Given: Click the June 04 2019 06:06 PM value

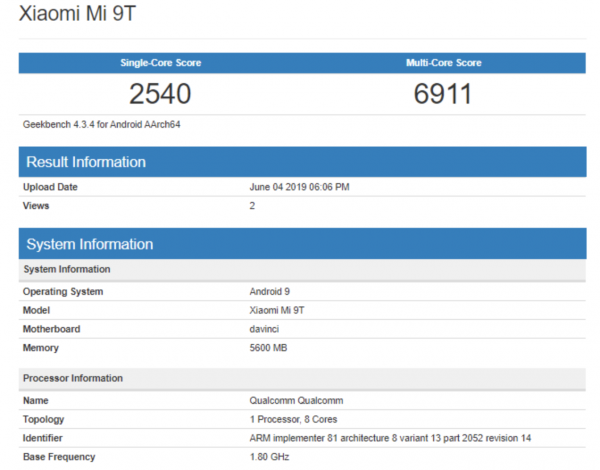Looking at the screenshot, I should [x=299, y=187].
